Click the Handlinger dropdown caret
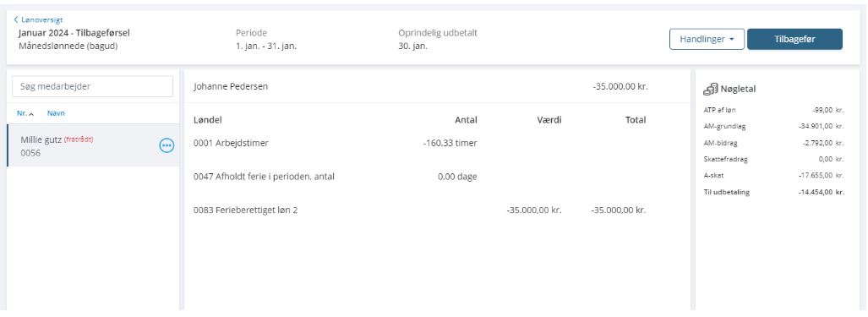The width and height of the screenshot is (868, 317). point(731,40)
